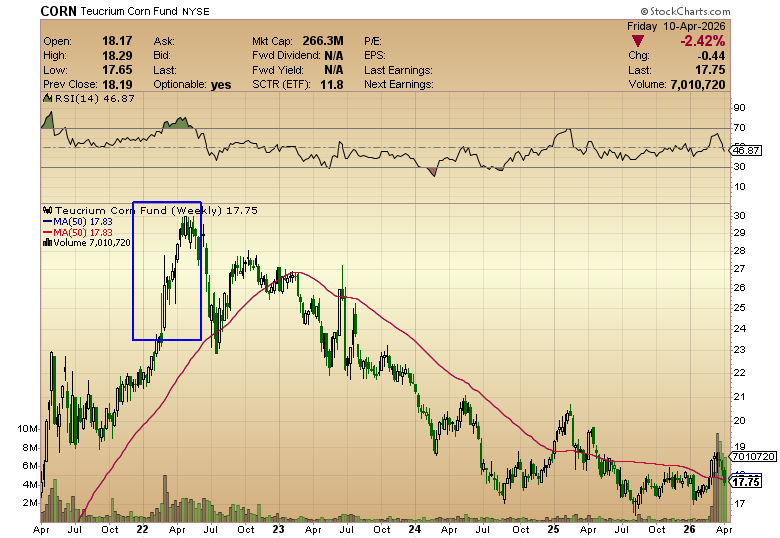
Task: Click the 10M volume axis label
Action: (27, 429)
